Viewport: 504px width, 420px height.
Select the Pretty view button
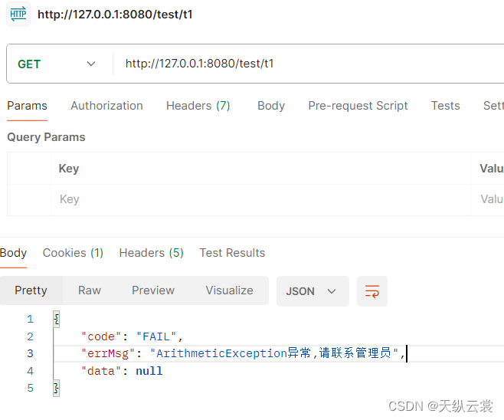31,290
